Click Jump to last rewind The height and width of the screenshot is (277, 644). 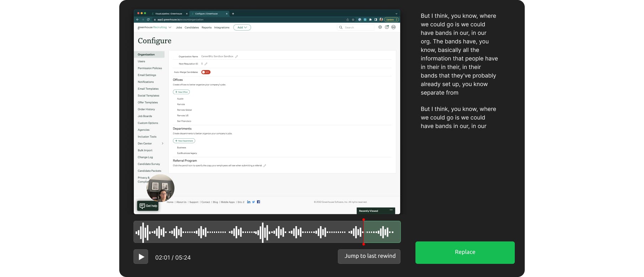(369, 256)
